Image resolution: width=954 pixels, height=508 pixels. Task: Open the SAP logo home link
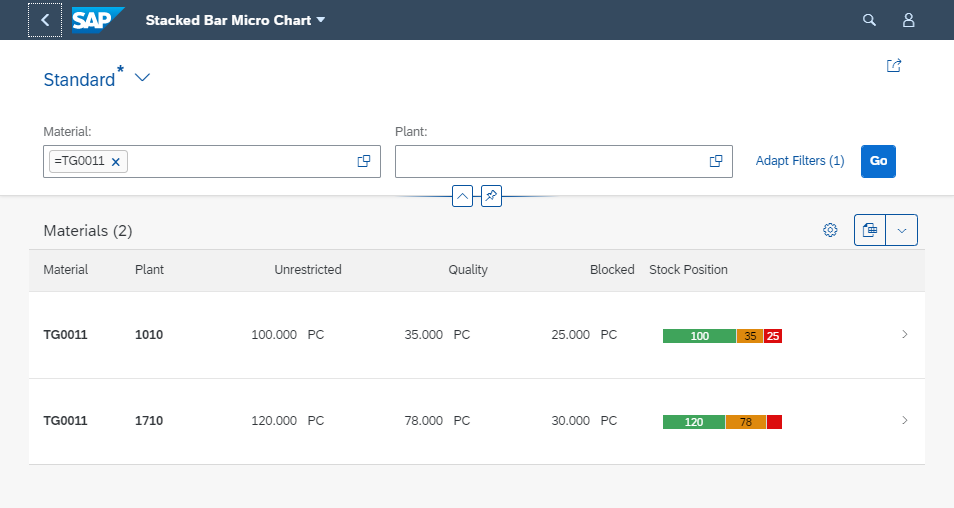pos(98,20)
